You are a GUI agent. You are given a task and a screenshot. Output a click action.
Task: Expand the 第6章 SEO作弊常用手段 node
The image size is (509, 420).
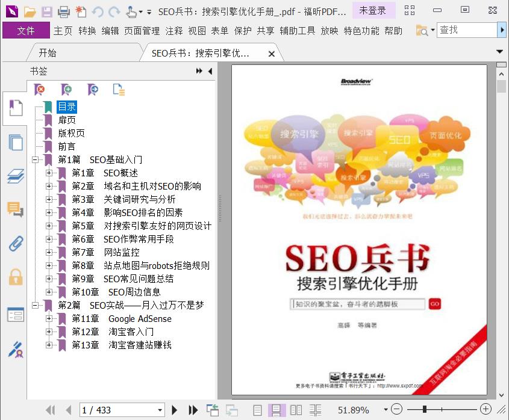(49, 239)
